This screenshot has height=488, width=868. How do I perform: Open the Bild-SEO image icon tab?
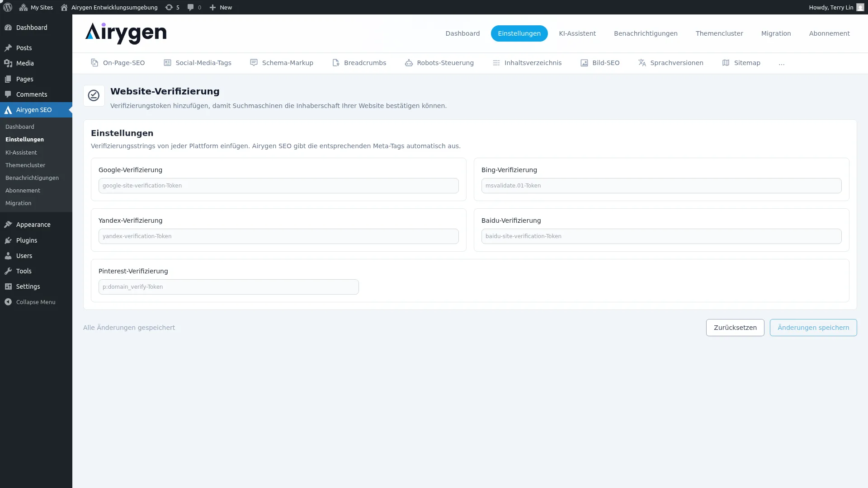(584, 63)
